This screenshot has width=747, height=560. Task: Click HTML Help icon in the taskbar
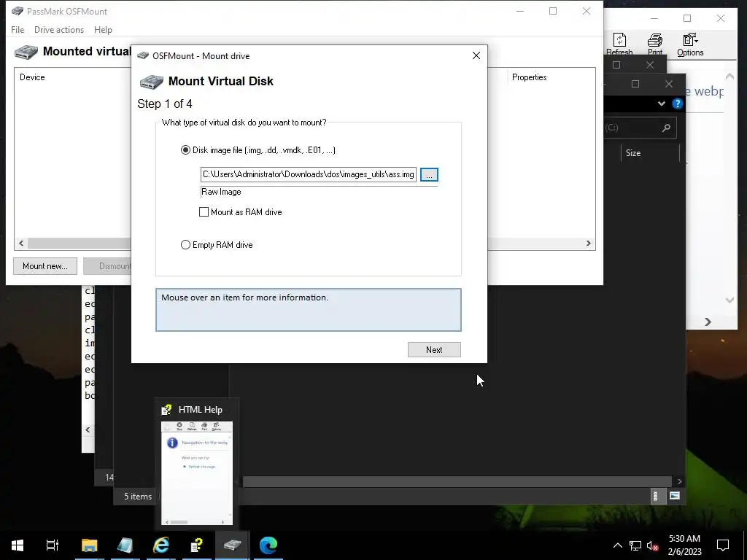[197, 545]
